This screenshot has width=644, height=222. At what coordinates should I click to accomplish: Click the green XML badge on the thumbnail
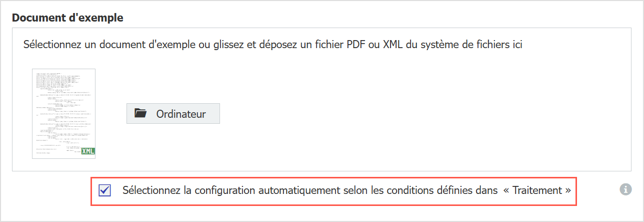point(88,151)
